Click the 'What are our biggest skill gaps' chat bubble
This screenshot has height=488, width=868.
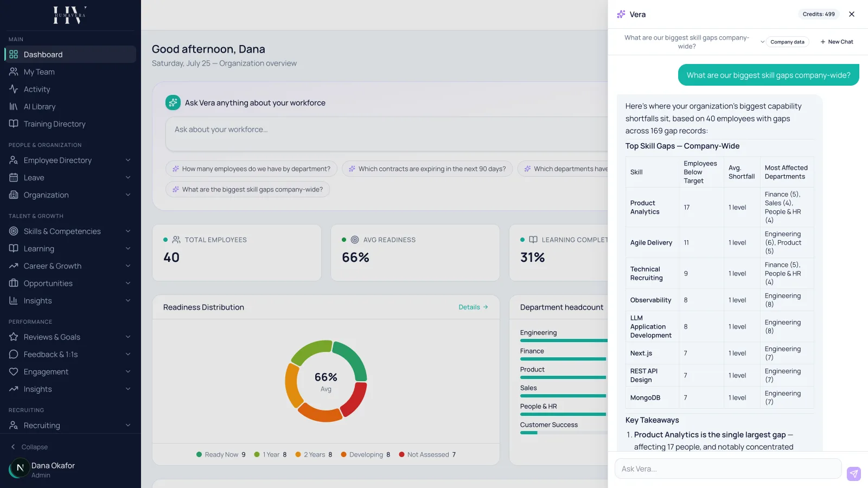[x=769, y=75]
